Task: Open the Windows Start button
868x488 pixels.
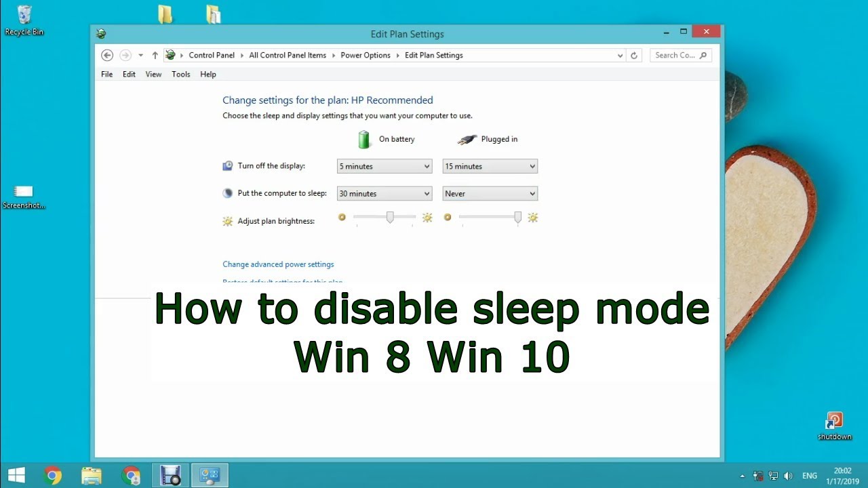Action: pos(17,475)
